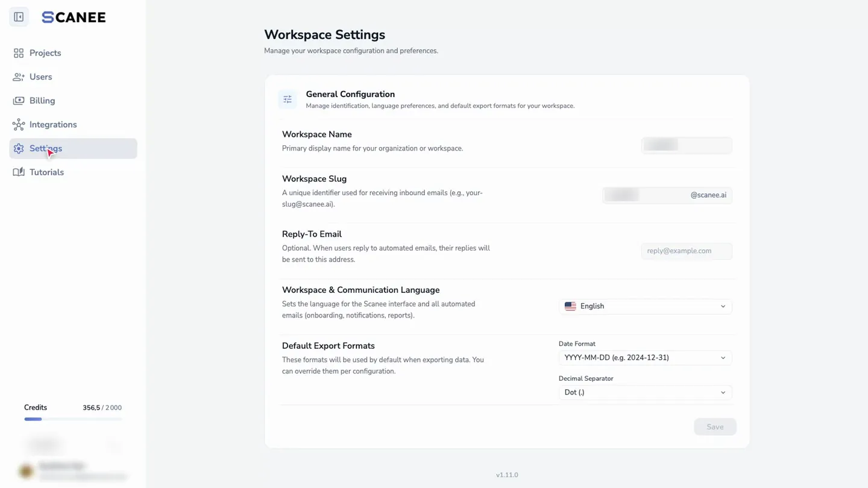The width and height of the screenshot is (868, 488).
Task: Select the Billing icon in sidebar
Action: coord(19,101)
